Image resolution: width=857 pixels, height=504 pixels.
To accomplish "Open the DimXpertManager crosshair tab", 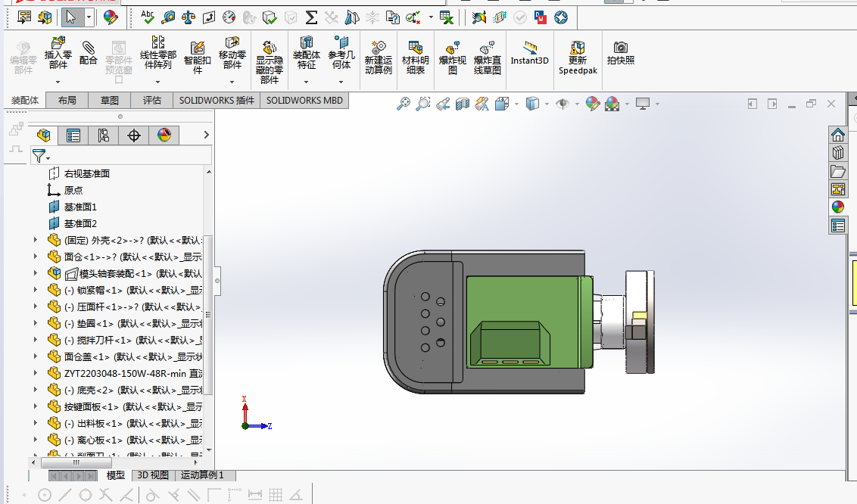I will click(x=134, y=135).
